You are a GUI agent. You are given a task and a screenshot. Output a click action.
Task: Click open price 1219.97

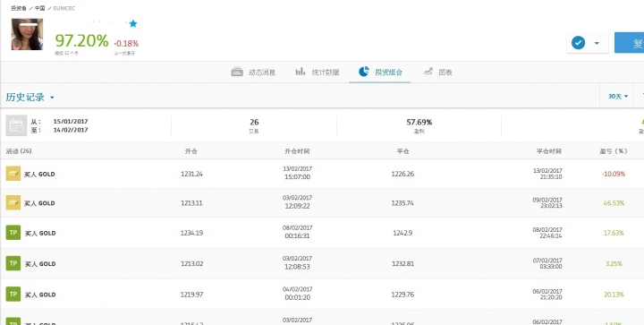(x=191, y=295)
